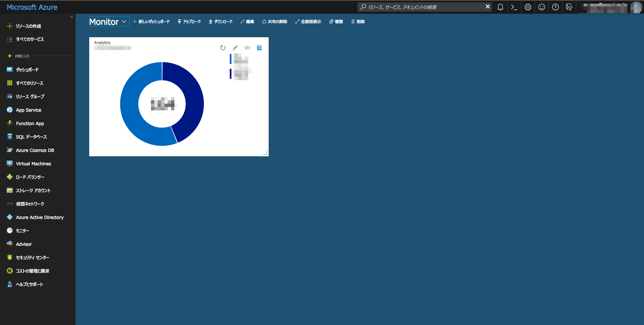The width and height of the screenshot is (644, 325).
Task: Select Virtual Machines in the sidebar
Action: click(34, 164)
